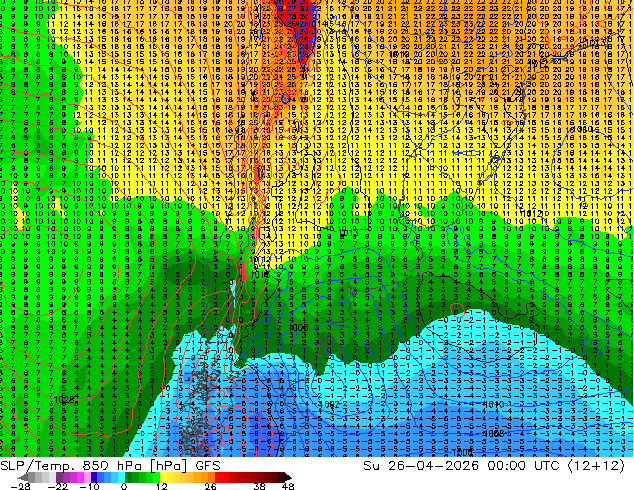Click the '1028' isobar label
The height and width of the screenshot is (490, 634).
tap(64, 399)
